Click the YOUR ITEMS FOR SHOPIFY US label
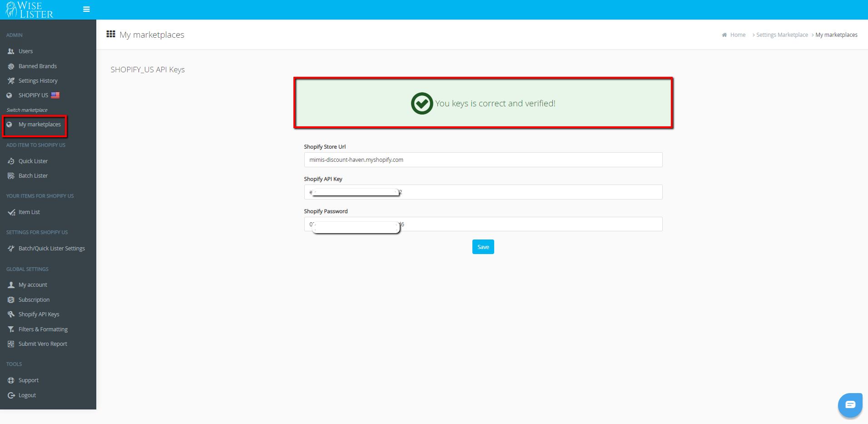 coord(40,196)
